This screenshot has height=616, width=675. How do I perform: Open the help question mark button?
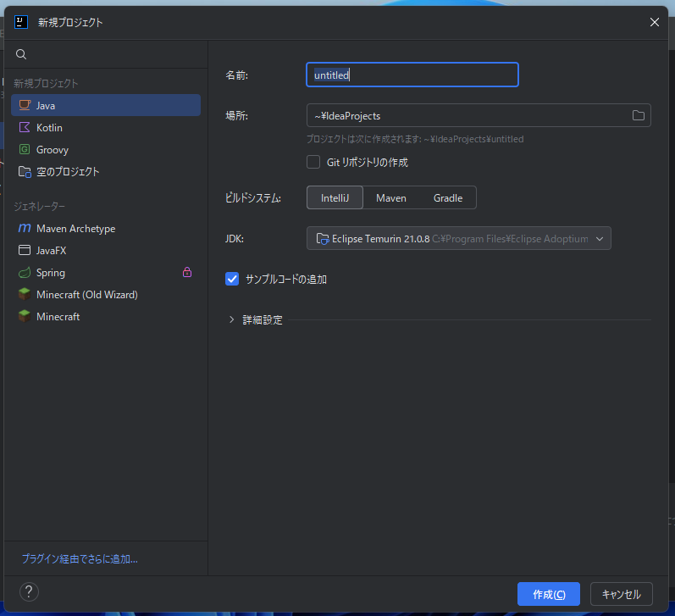29,591
